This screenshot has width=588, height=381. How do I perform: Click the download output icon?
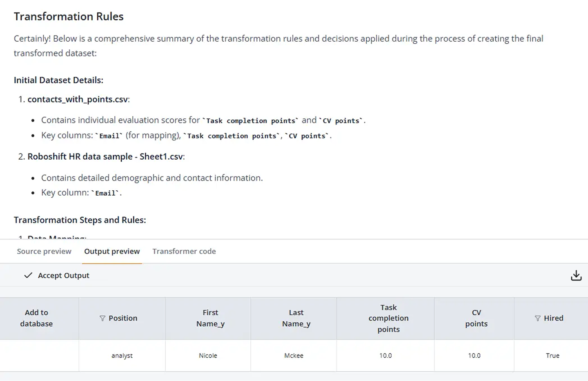point(576,276)
